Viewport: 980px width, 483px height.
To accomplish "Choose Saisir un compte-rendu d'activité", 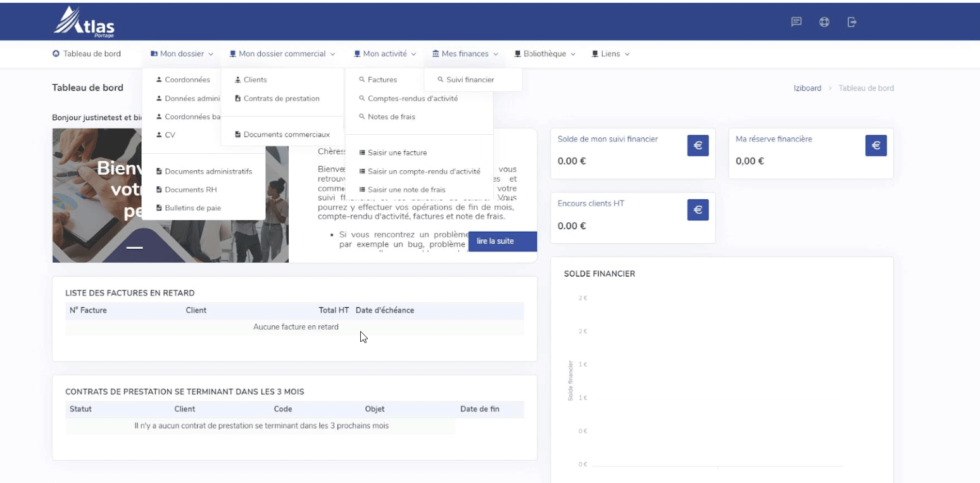I will click(420, 172).
